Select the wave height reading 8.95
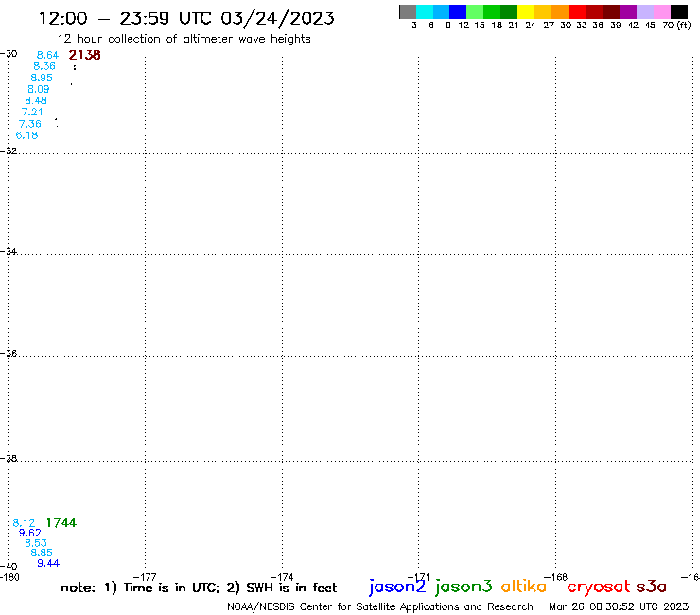 tap(42, 78)
